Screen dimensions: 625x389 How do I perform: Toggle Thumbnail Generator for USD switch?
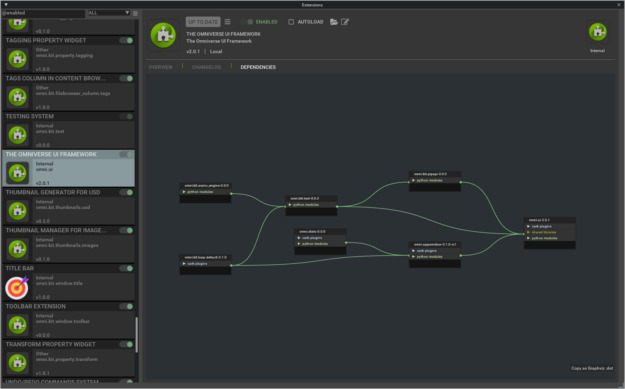126,193
